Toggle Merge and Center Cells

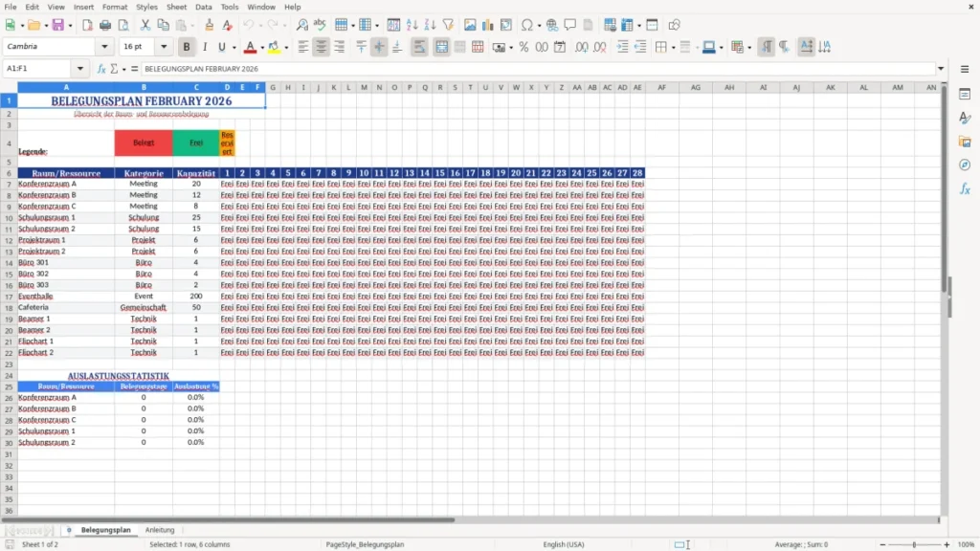click(441, 47)
